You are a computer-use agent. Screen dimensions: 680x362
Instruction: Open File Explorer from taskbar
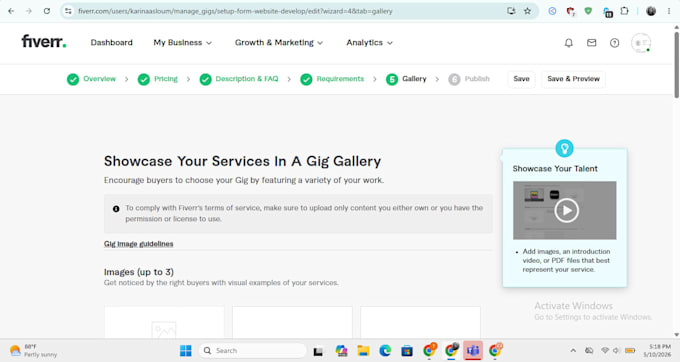point(363,350)
